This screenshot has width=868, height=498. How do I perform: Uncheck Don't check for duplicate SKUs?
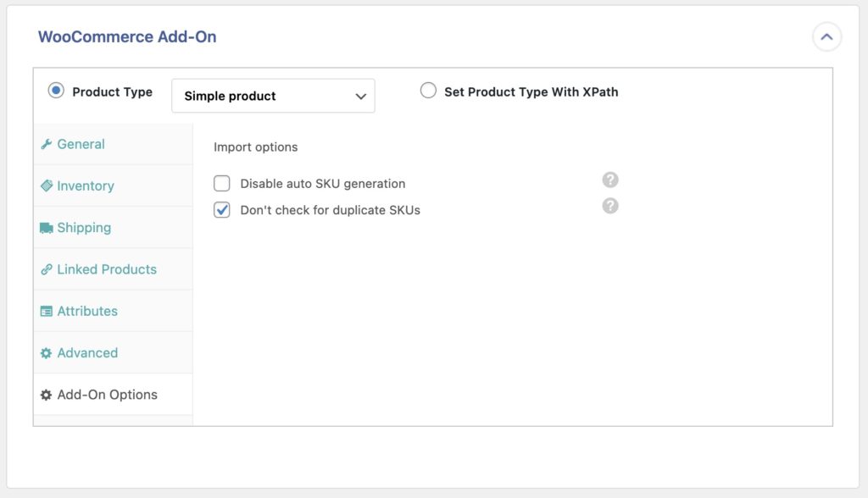pos(221,209)
